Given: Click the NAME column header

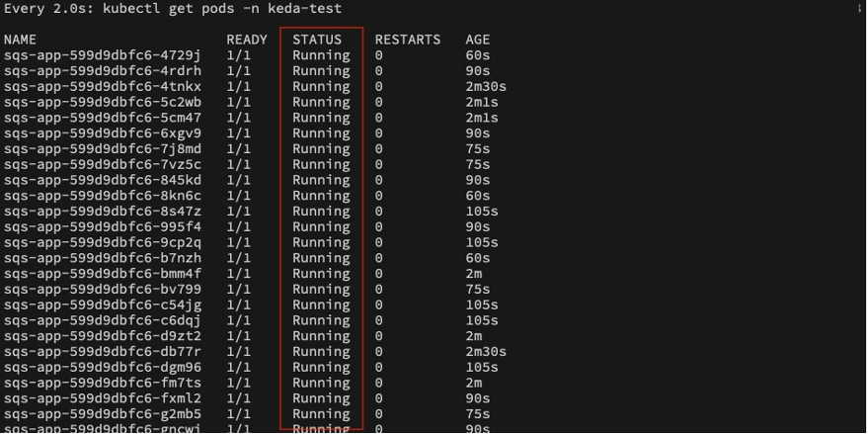Looking at the screenshot, I should pos(20,40).
